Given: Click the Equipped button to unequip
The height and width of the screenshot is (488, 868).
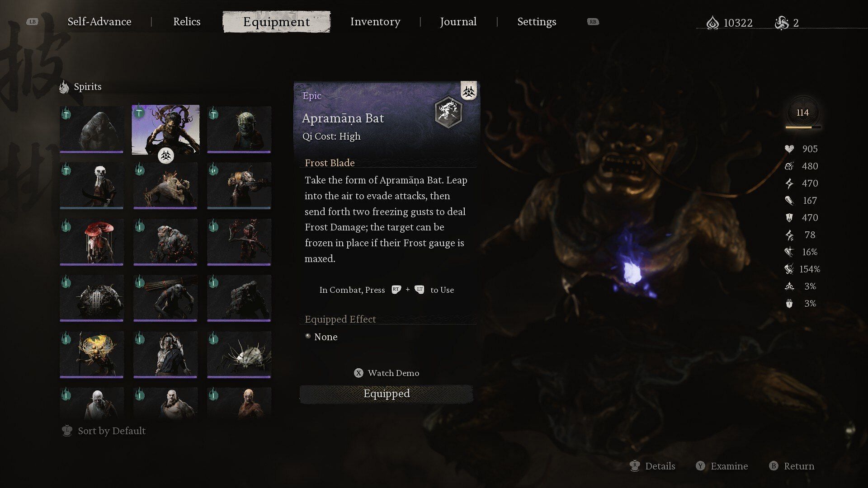Looking at the screenshot, I should (x=387, y=393).
